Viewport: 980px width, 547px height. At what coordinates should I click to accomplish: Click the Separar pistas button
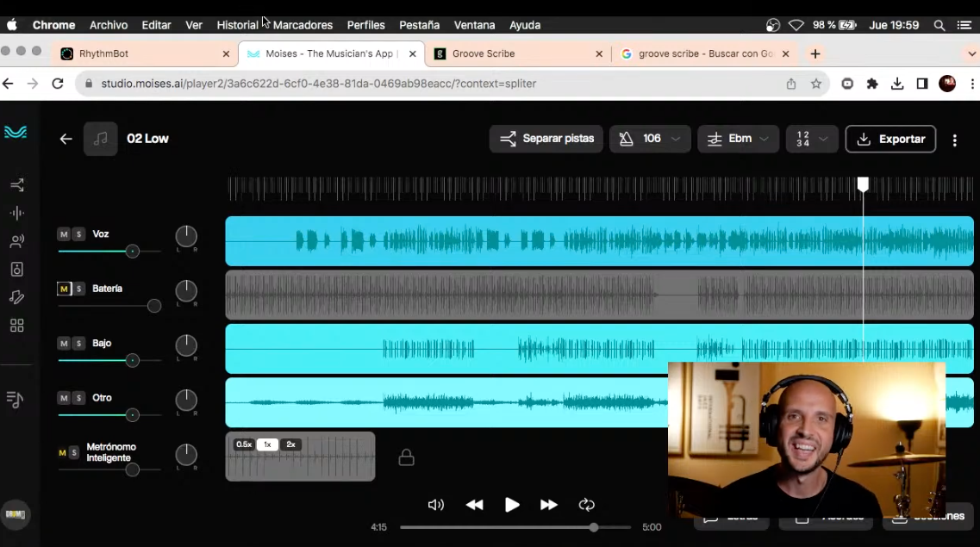(x=546, y=139)
